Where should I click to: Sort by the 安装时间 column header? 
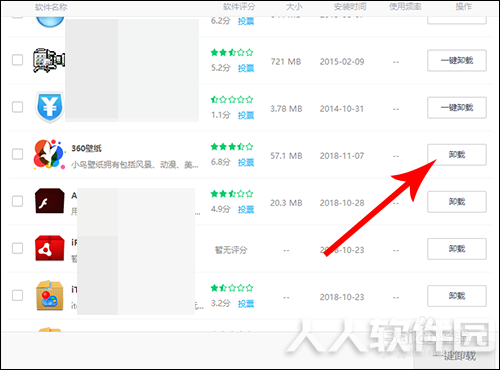350,7
